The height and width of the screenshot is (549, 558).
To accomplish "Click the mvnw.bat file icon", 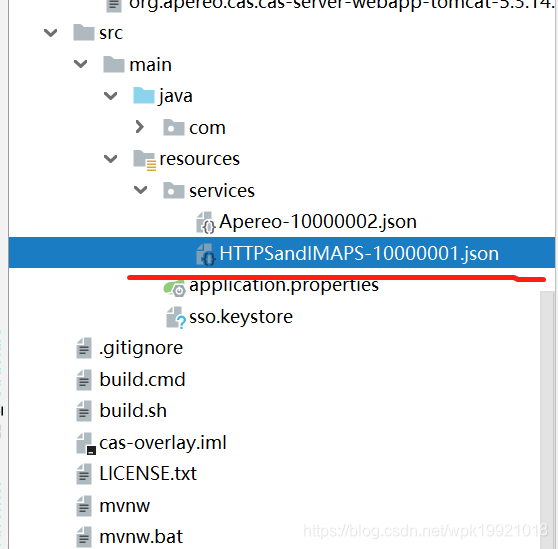I will (x=84, y=537).
